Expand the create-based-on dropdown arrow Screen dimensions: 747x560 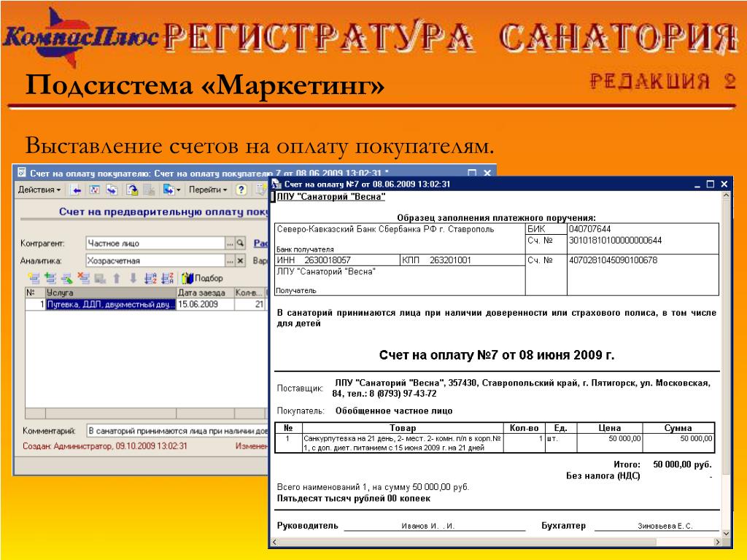coord(179,190)
